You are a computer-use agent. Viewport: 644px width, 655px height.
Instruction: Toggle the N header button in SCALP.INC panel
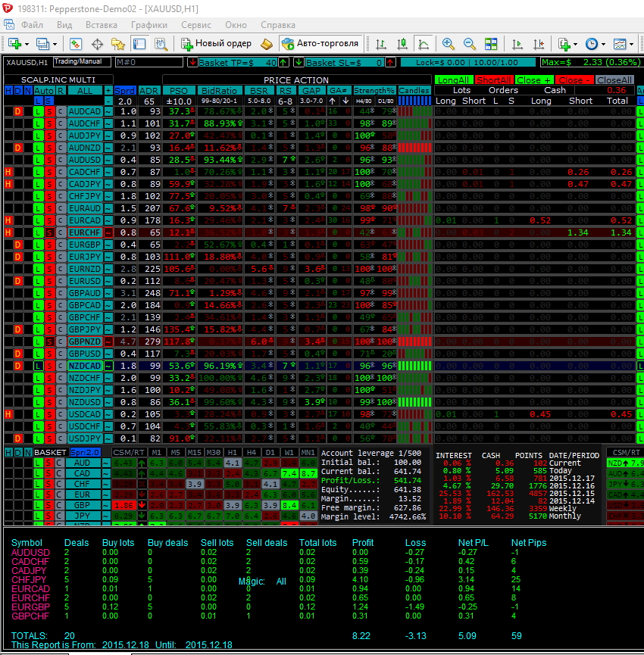27,91
